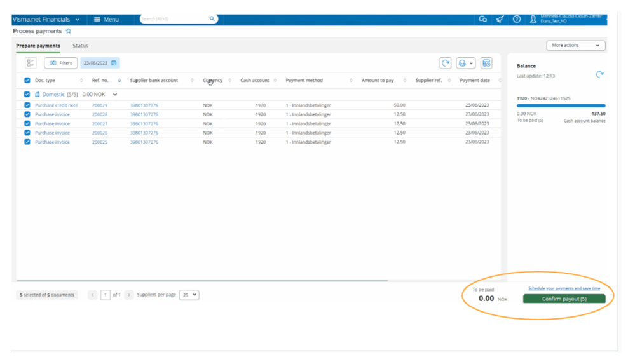Screen dimensions: 635x364
Task: Open bank account link in row 200027
Action: click(x=144, y=123)
